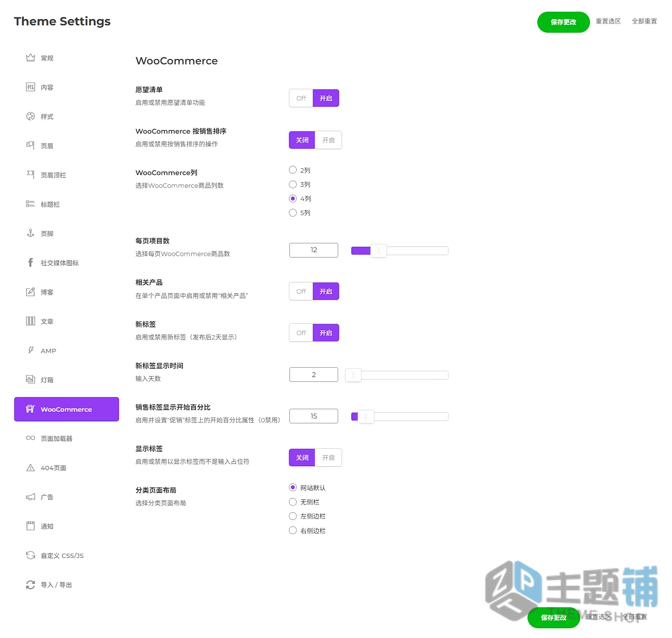The width and height of the screenshot is (672, 638).
Task: Enable 开启 for 显示标签
Action: pos(328,458)
